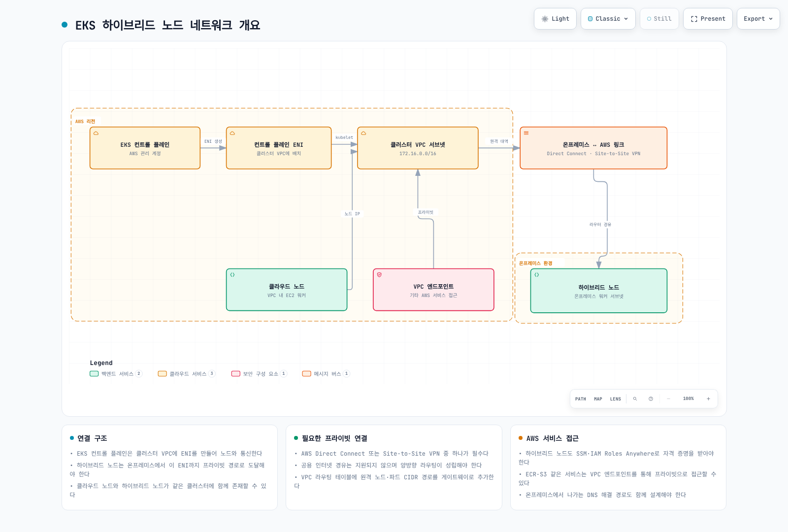Reset zoom via the 100% label
Image resolution: width=788 pixels, height=532 pixels.
coord(688,399)
